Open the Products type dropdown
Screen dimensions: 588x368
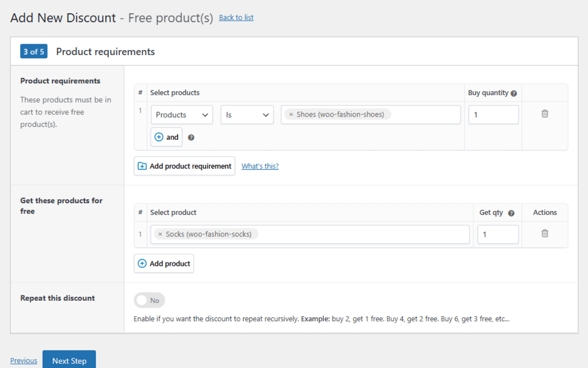tap(181, 115)
